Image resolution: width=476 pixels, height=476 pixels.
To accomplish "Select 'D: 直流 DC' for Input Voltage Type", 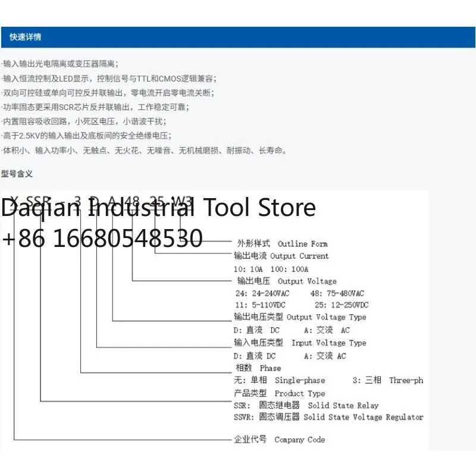I will 255,356.
